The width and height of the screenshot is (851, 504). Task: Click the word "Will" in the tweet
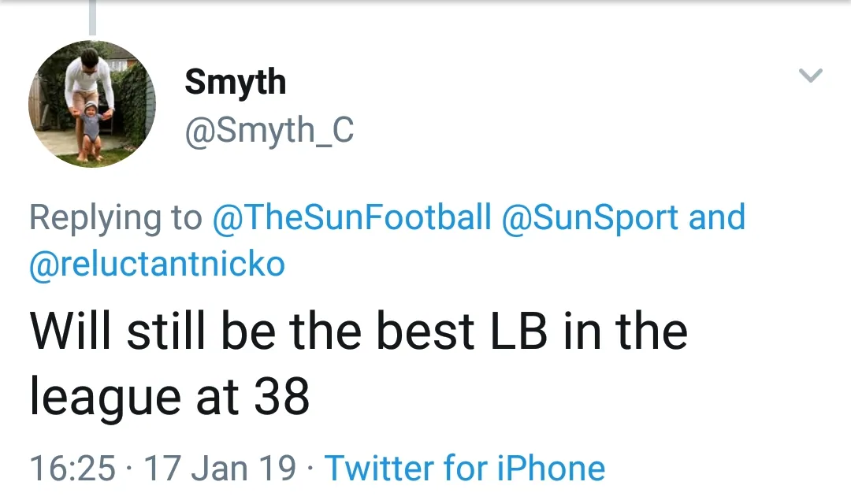70,331
